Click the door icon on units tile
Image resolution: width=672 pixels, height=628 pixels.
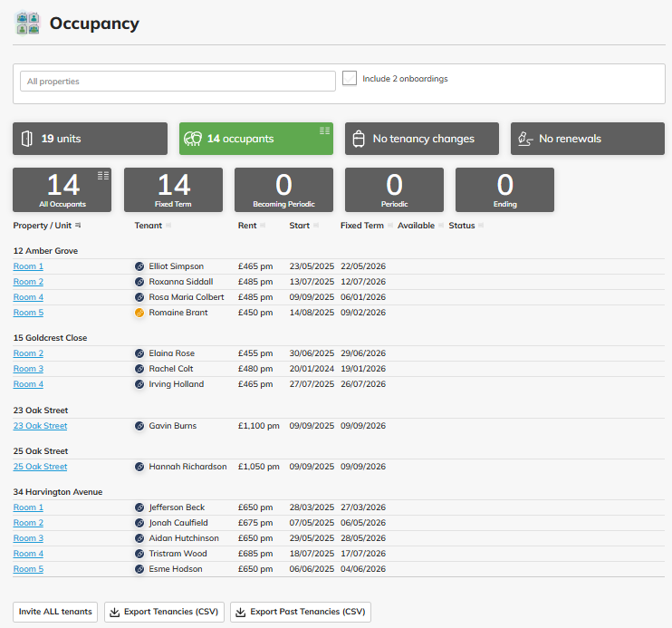pyautogui.click(x=27, y=139)
